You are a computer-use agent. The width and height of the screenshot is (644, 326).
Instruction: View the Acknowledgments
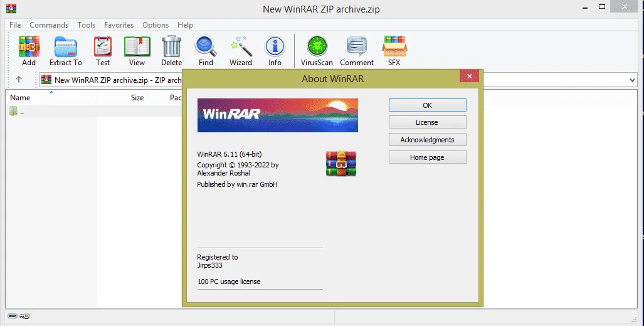[x=428, y=140]
